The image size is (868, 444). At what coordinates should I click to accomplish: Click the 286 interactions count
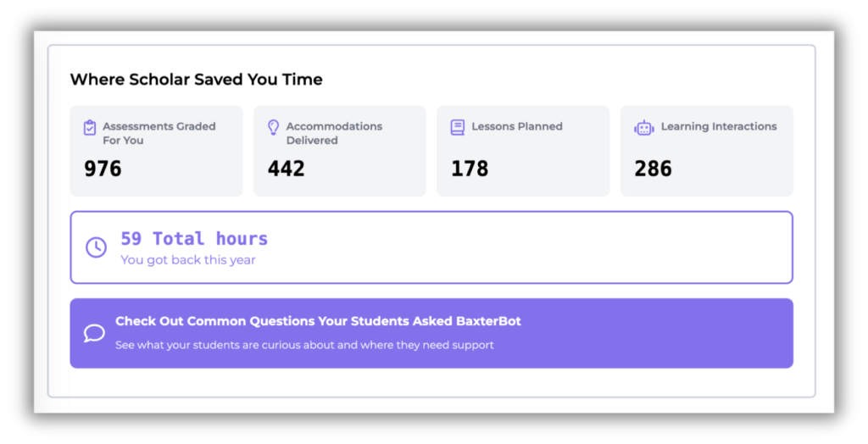pyautogui.click(x=653, y=169)
